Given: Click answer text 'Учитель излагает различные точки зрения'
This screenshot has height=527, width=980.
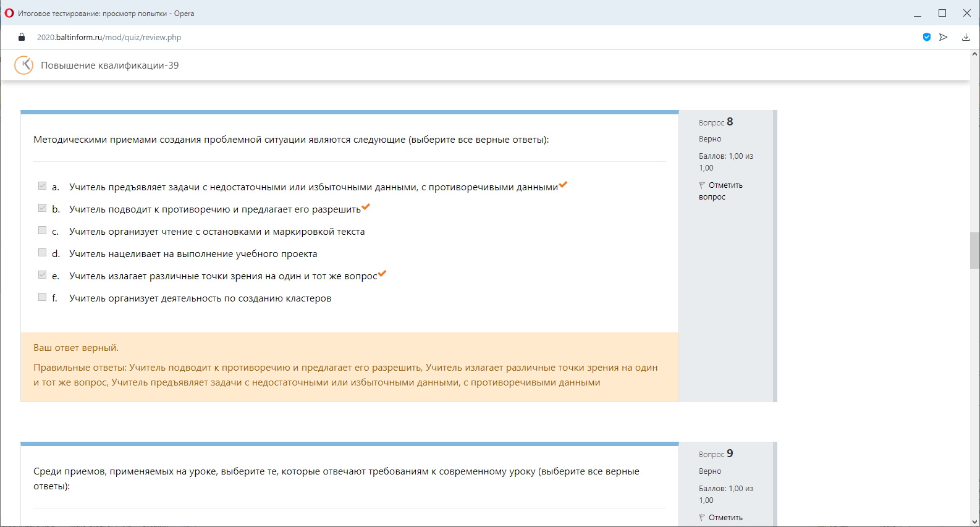Looking at the screenshot, I should pyautogui.click(x=223, y=276).
